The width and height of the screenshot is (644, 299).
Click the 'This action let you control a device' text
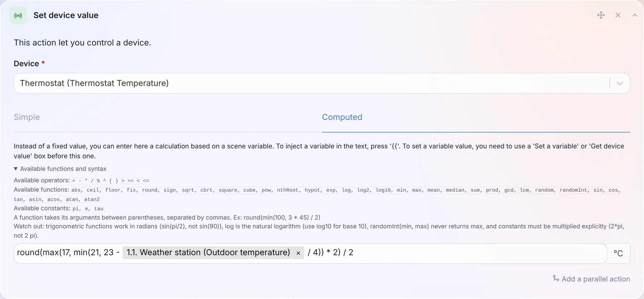point(82,43)
